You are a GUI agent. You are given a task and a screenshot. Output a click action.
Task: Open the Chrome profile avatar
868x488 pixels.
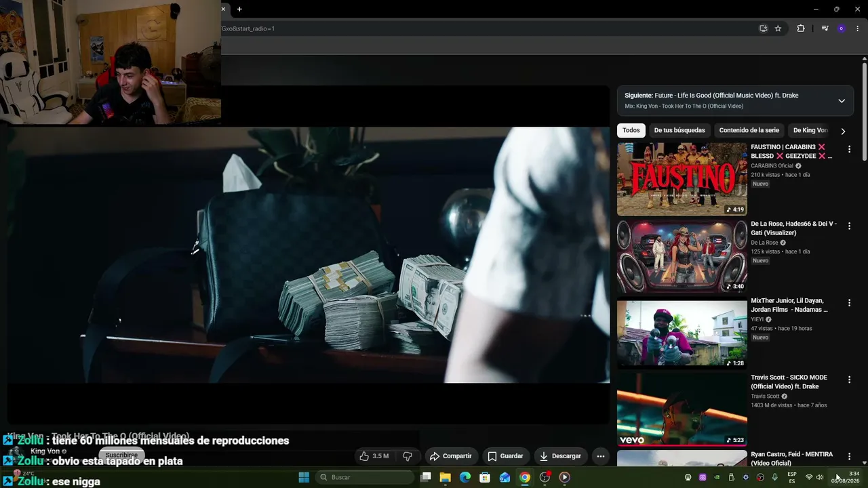(x=842, y=28)
